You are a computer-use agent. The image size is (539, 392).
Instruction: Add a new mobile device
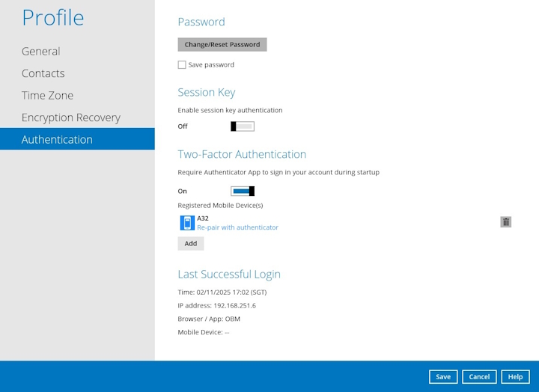tap(191, 243)
